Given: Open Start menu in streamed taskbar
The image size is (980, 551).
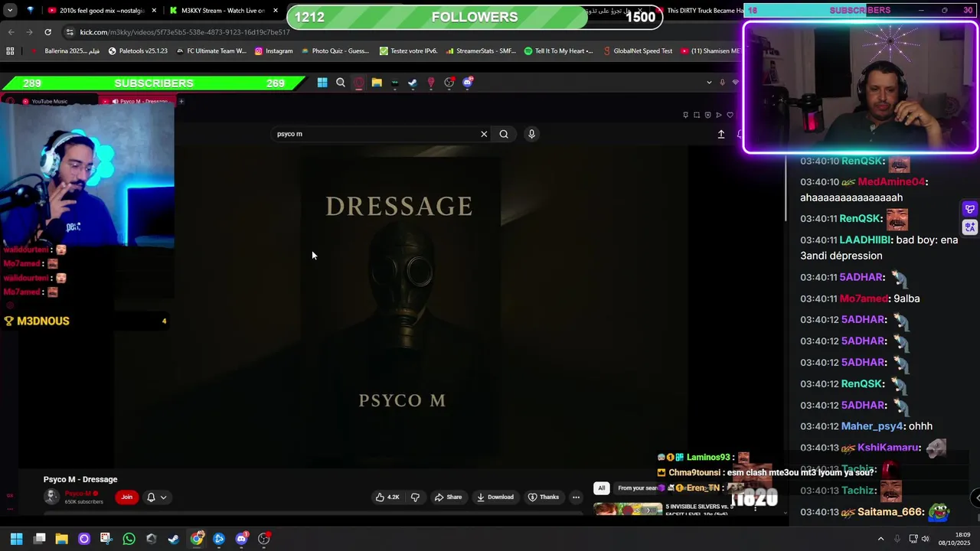Looking at the screenshot, I should 322,83.
